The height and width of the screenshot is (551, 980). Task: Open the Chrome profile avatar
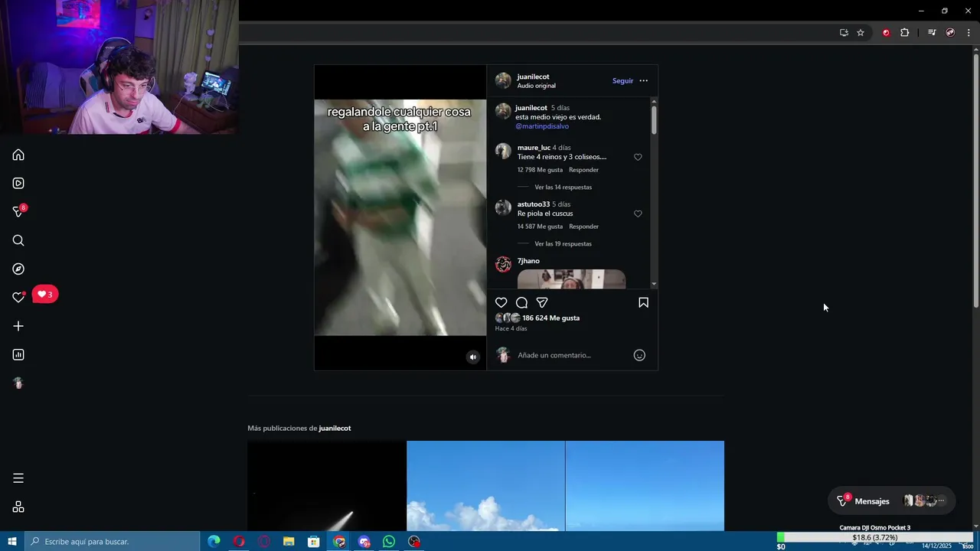coord(950,32)
